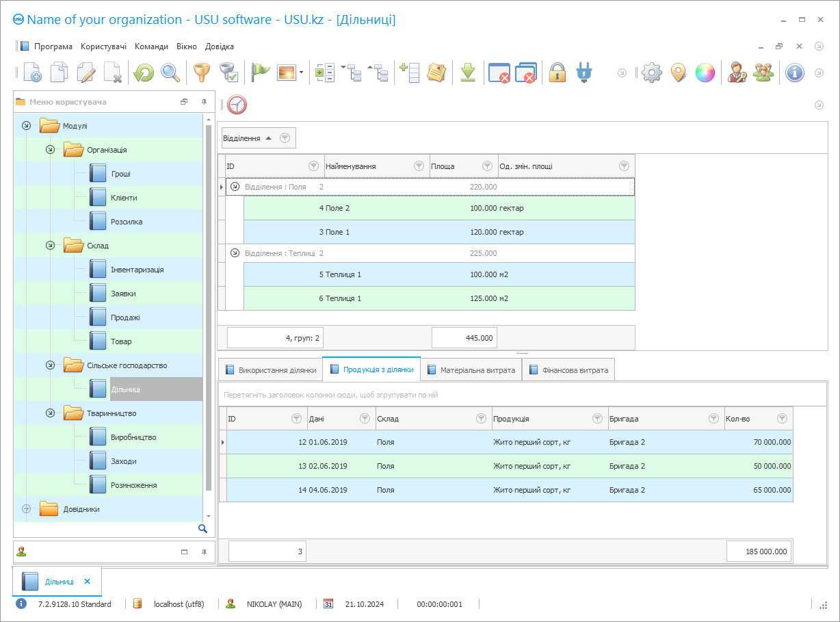This screenshot has width=840, height=622.
Task: Open the Продажі module
Action: tap(125, 318)
